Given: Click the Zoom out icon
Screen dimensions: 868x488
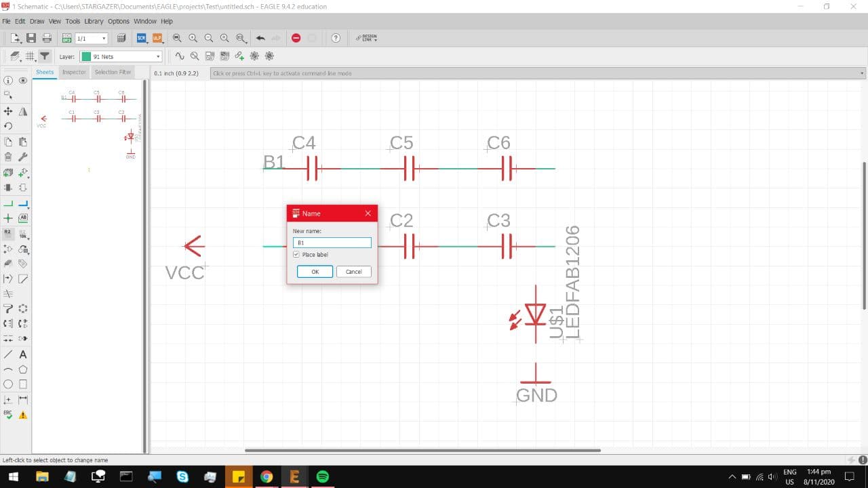Looking at the screenshot, I should click(x=209, y=38).
